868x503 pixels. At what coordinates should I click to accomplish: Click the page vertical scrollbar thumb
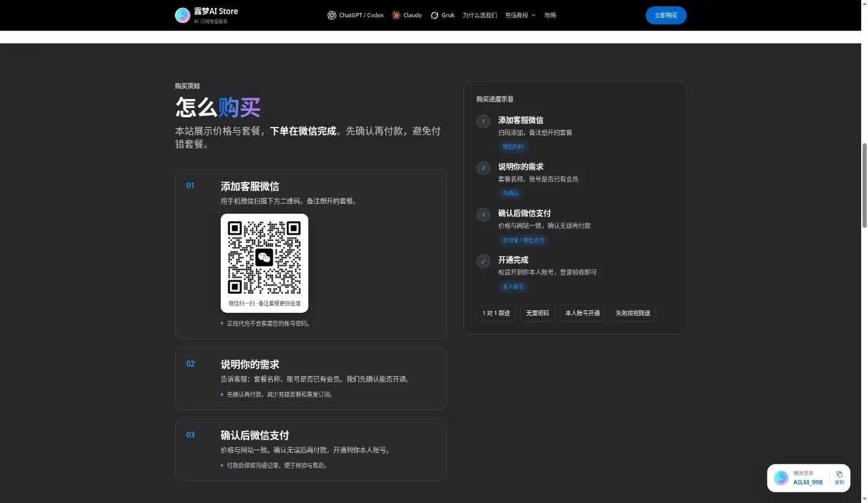coord(864,185)
